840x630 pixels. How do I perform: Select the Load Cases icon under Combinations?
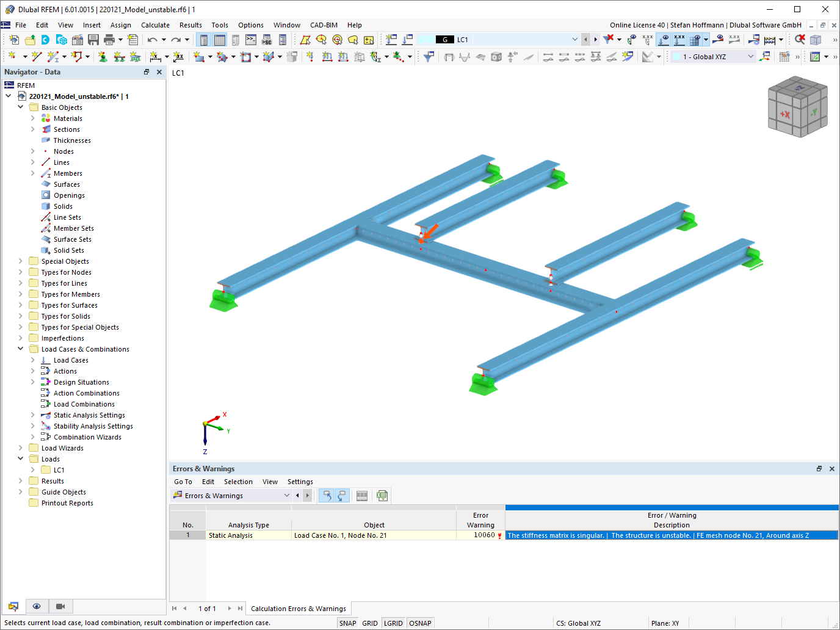coord(45,360)
